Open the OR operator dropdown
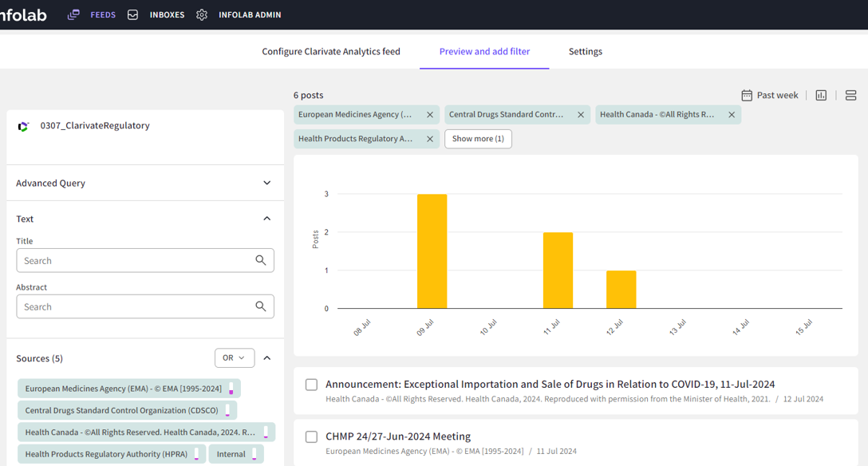 235,358
